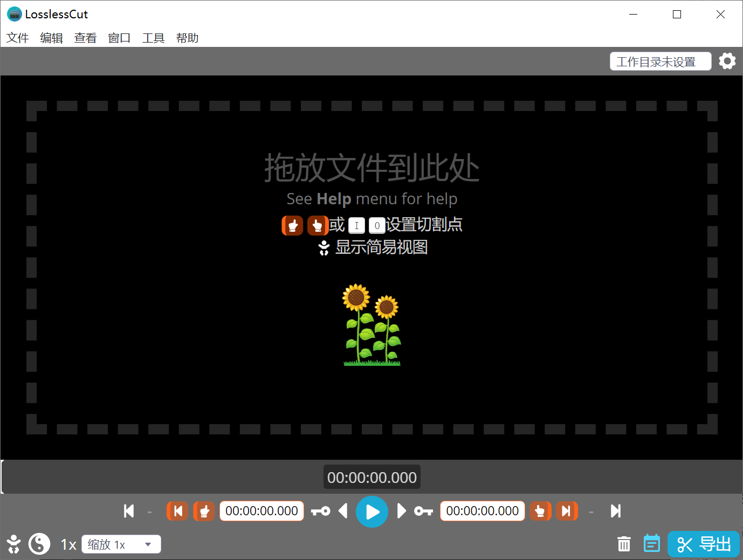Image resolution: width=743 pixels, height=560 pixels.
Task: Click the cut start time input field
Action: point(262,511)
